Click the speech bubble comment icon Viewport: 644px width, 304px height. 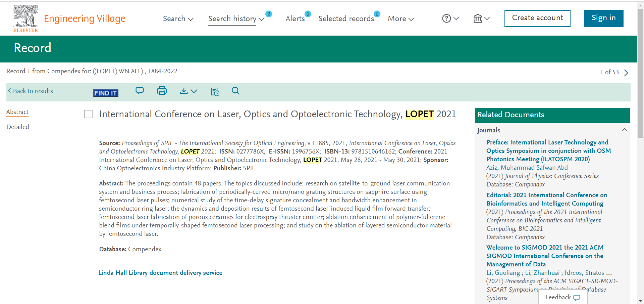(140, 91)
